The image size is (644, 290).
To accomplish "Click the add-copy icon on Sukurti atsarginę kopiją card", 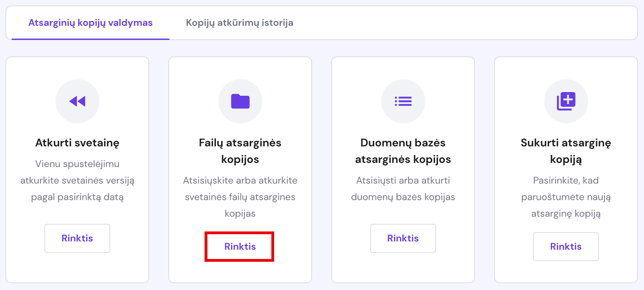I will click(x=566, y=101).
